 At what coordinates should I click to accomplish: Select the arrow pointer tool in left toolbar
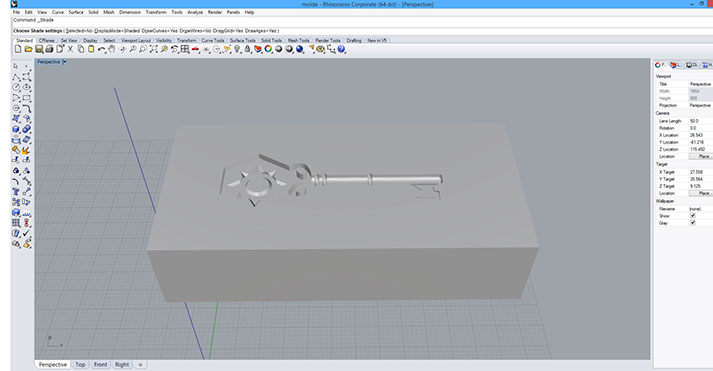pos(16,66)
